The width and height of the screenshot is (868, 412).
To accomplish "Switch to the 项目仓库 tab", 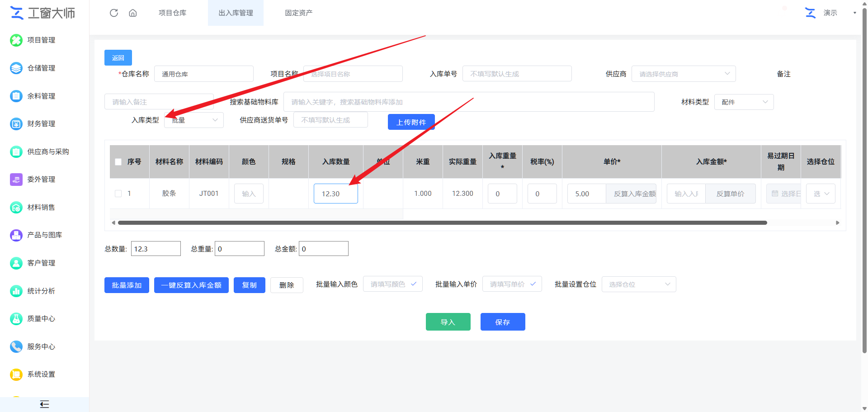I will 172,13.
